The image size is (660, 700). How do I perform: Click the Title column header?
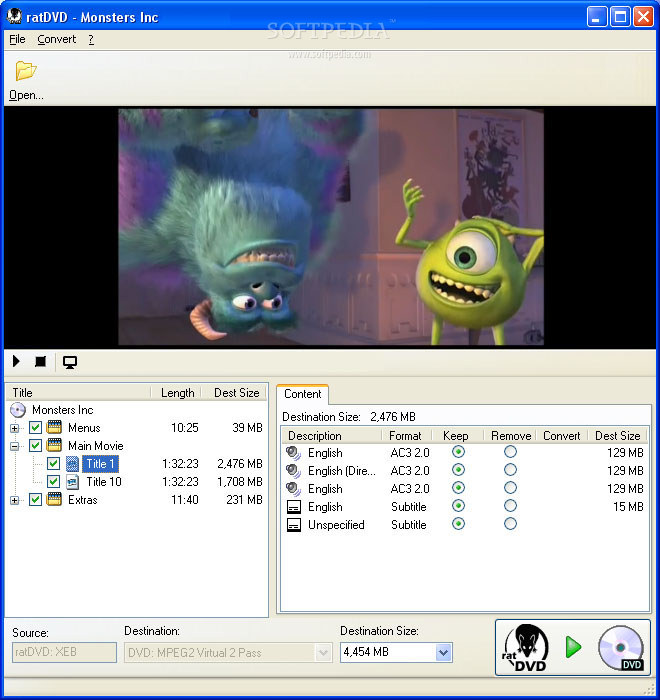pos(79,393)
